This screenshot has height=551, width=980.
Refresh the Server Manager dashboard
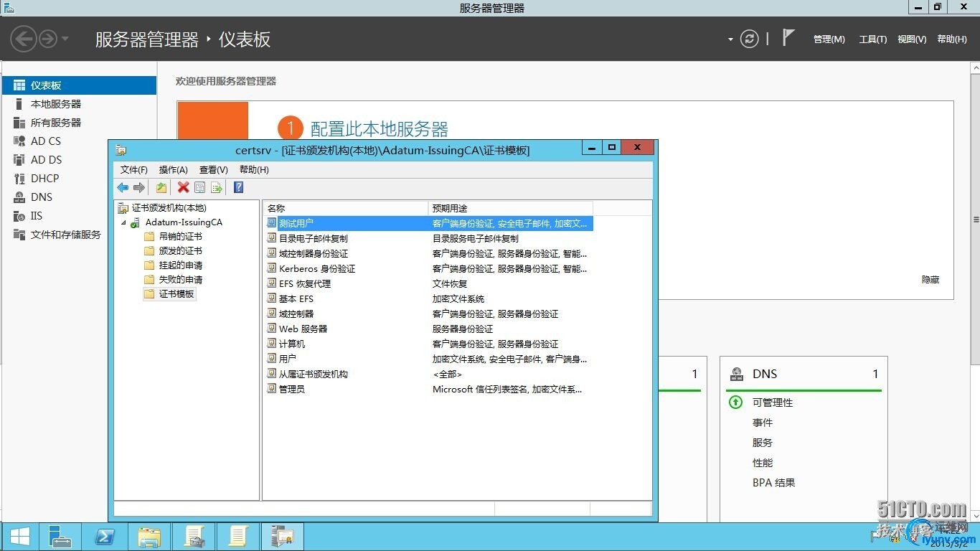point(749,39)
